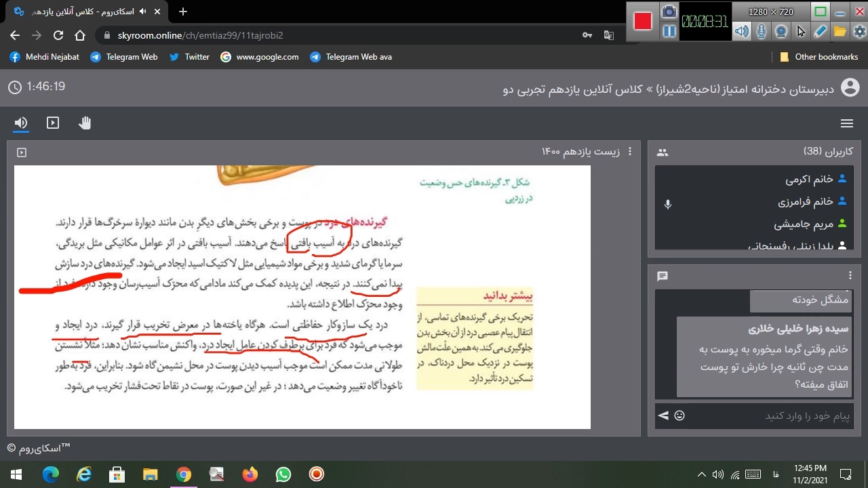Open chat panel three-dot options menu

pos(850,275)
